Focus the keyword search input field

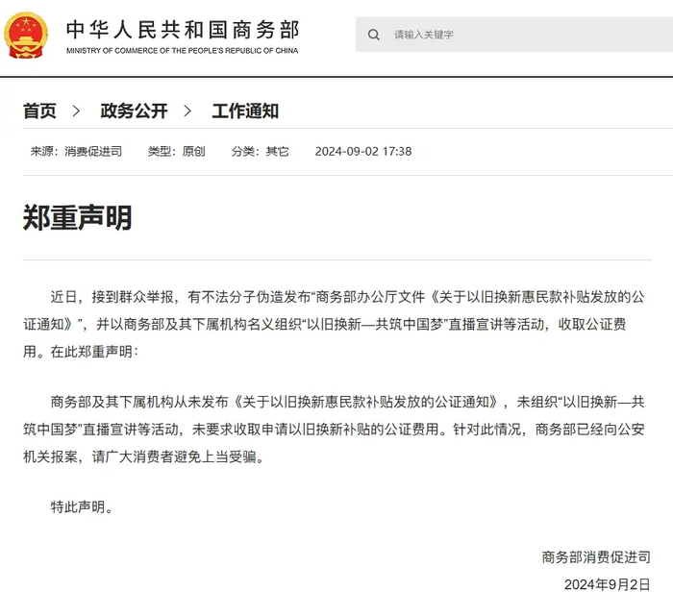click(x=519, y=35)
